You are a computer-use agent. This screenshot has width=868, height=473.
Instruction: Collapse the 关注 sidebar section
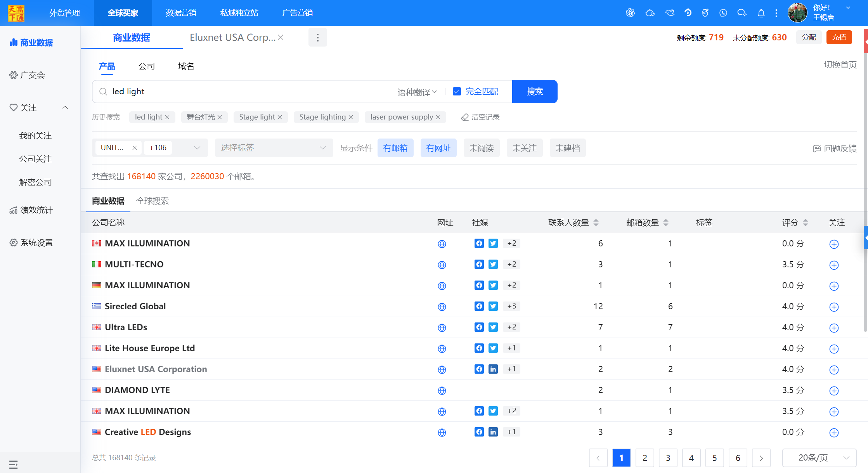65,107
